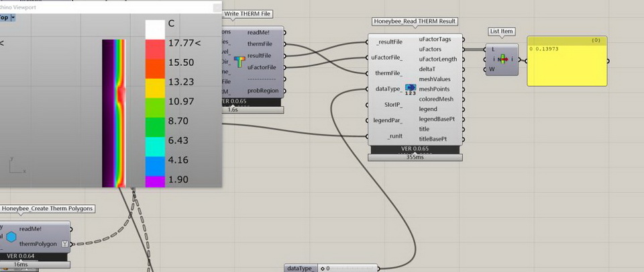The height and width of the screenshot is (272, 644).
Task: Click the List Item component icon
Action: pyautogui.click(x=501, y=59)
